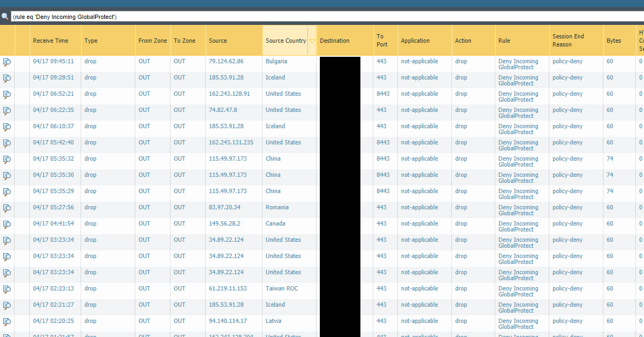Sort by the From Zone column header
This screenshot has height=337, width=644.
[x=153, y=41]
